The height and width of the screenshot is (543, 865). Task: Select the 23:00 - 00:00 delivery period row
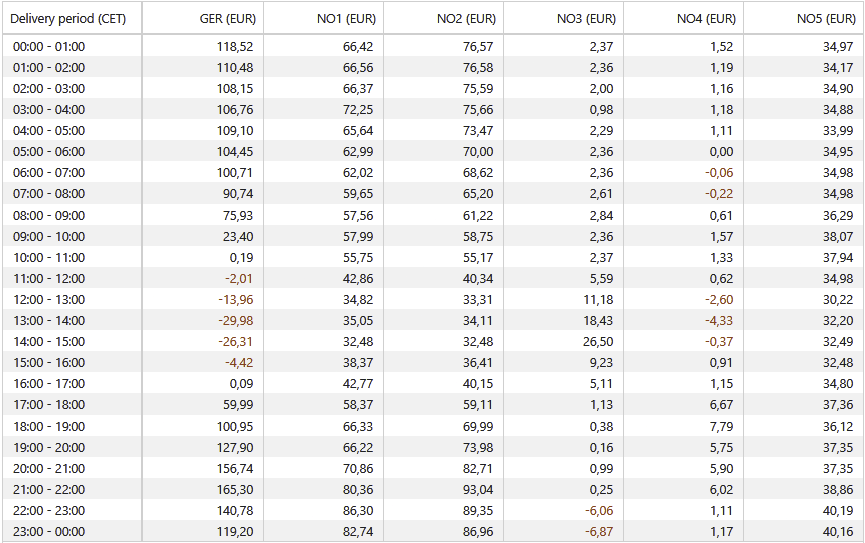point(432,531)
